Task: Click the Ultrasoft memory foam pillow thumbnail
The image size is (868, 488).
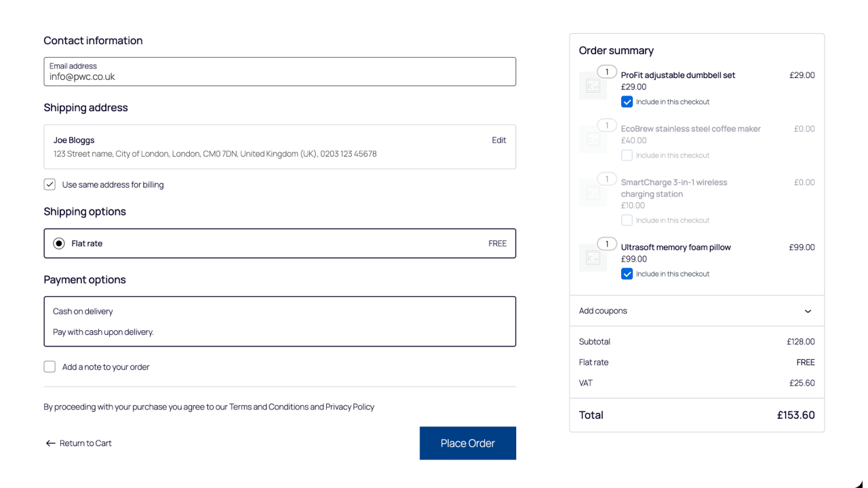Action: 593,258
